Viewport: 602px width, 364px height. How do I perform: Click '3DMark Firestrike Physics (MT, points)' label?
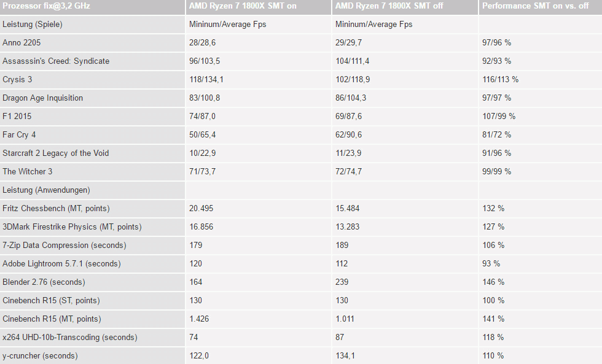tap(72, 227)
